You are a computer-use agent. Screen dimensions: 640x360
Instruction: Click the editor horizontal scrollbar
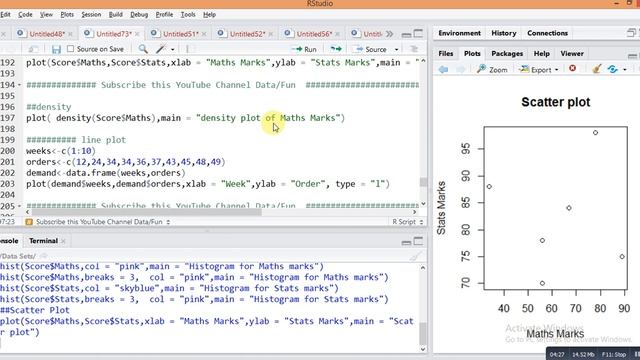(147, 212)
